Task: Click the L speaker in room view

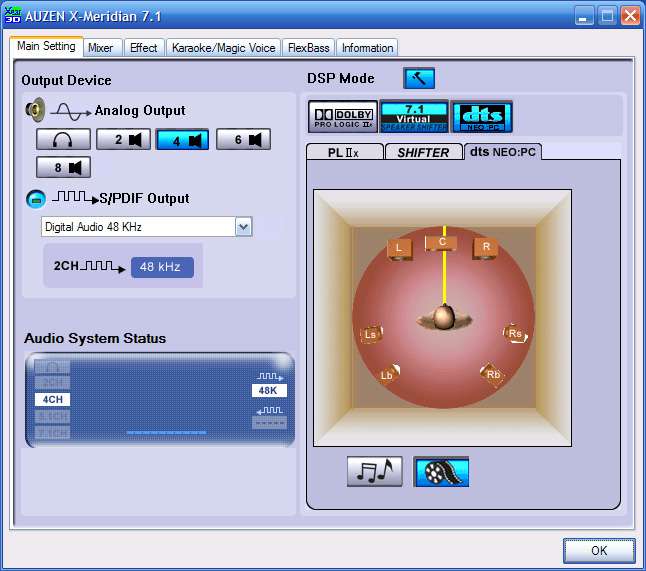Action: click(x=399, y=249)
